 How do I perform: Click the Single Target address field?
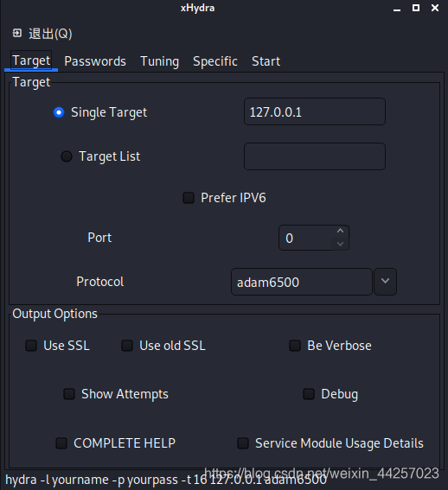pyautogui.click(x=315, y=111)
